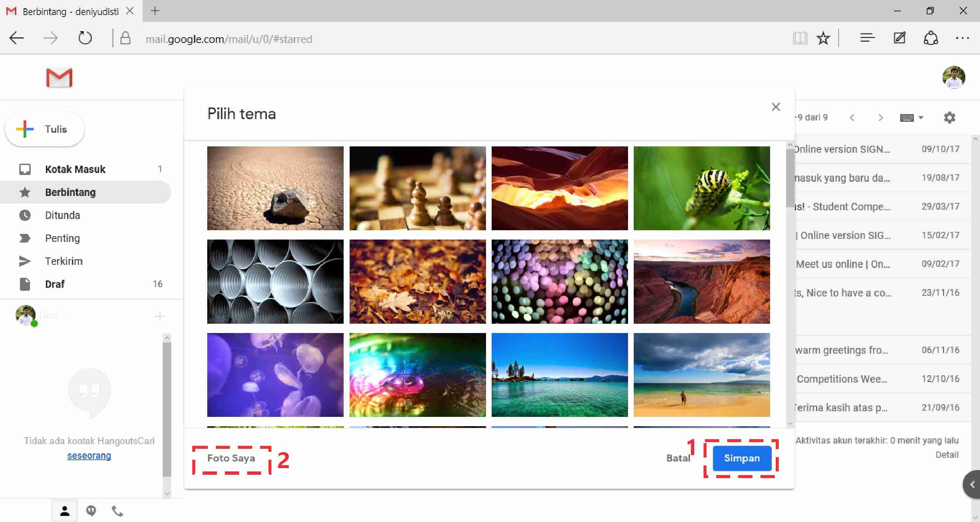Viewport: 980px width, 522px height.
Task: Select the chess pieces theme thumbnail
Action: [x=417, y=188]
